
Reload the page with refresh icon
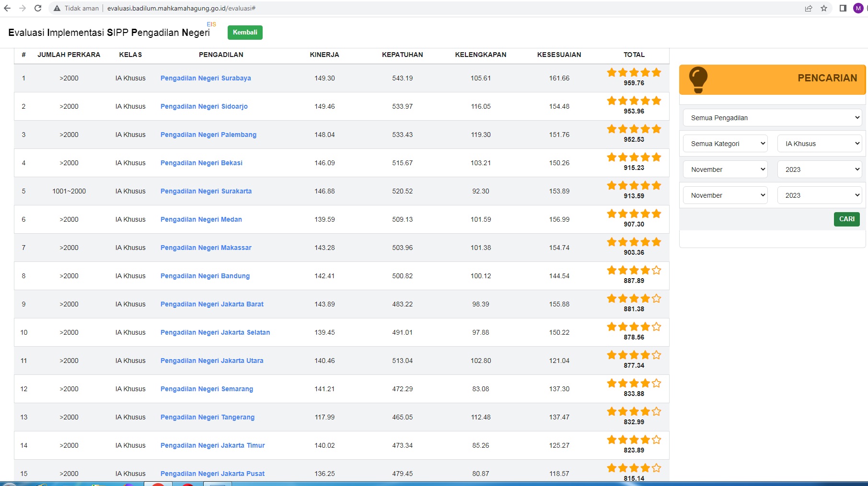[38, 8]
